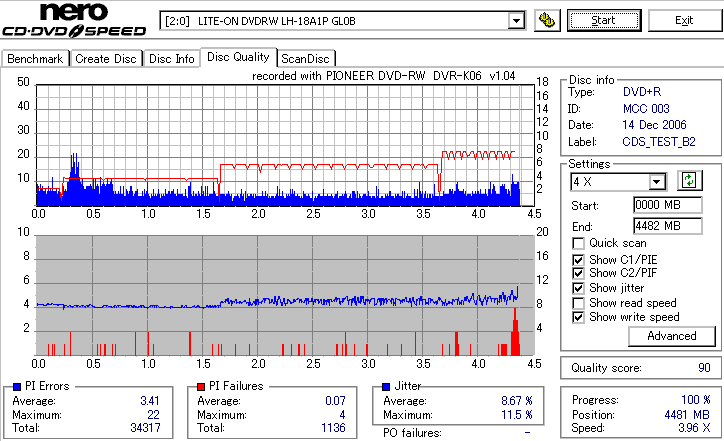
Task: Uncheck Show C2/PIF option
Action: pyautogui.click(x=578, y=273)
